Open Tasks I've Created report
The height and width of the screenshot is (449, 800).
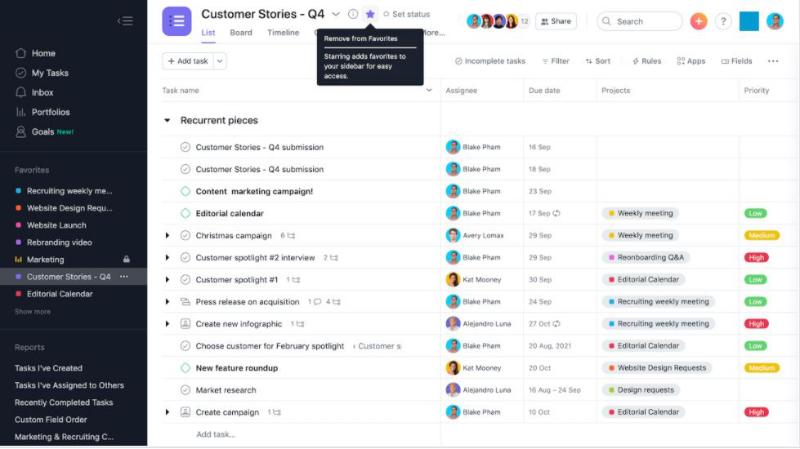[48, 368]
